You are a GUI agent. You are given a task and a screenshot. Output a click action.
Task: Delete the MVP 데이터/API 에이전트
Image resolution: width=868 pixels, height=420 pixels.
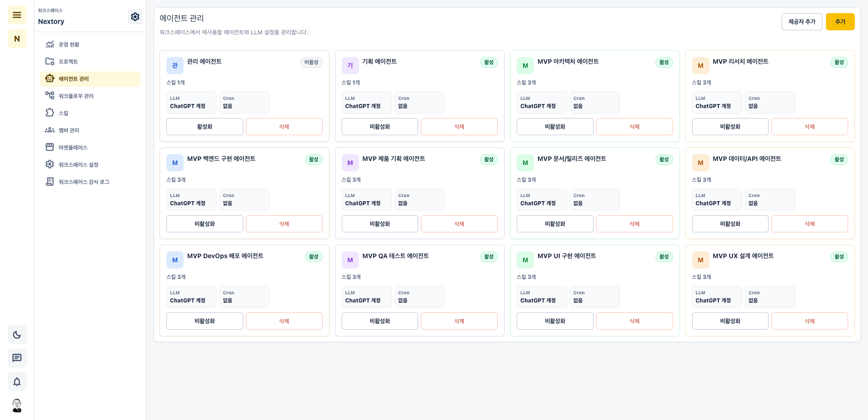tap(810, 224)
